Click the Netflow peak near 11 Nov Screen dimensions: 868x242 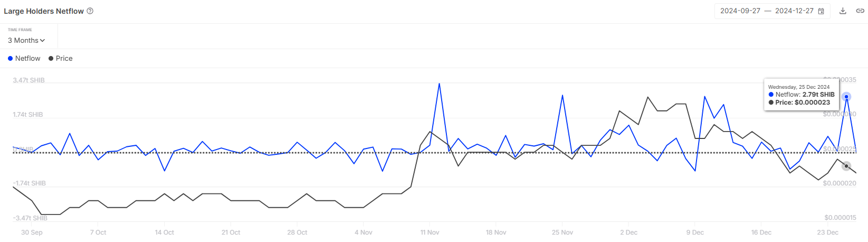(439, 83)
